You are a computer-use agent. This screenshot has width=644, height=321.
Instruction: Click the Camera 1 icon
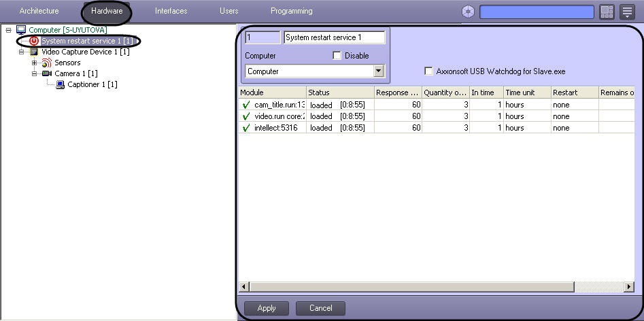click(x=47, y=73)
